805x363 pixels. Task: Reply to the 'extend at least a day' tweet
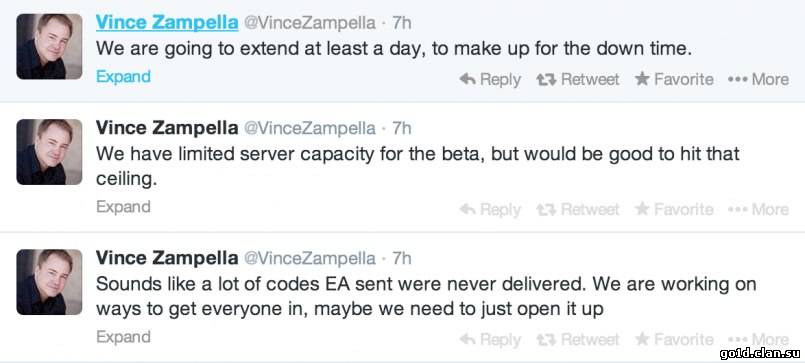(490, 79)
